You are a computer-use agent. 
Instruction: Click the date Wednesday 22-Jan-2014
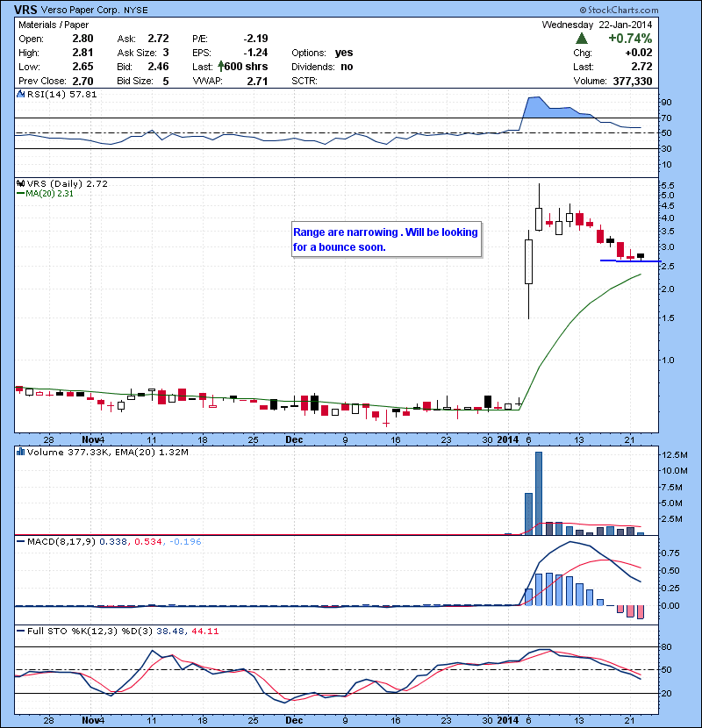597,25
